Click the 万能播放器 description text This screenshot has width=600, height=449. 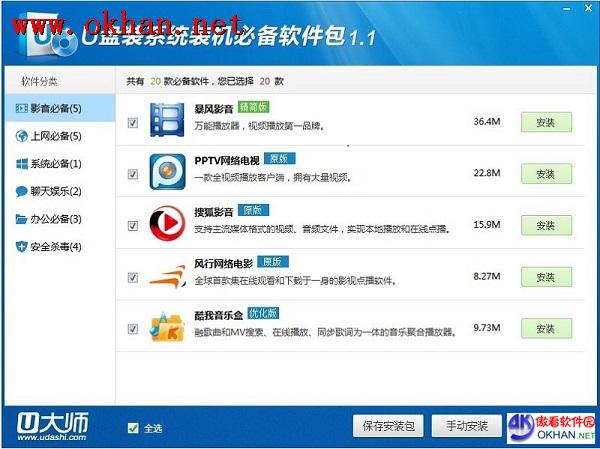click(259, 126)
